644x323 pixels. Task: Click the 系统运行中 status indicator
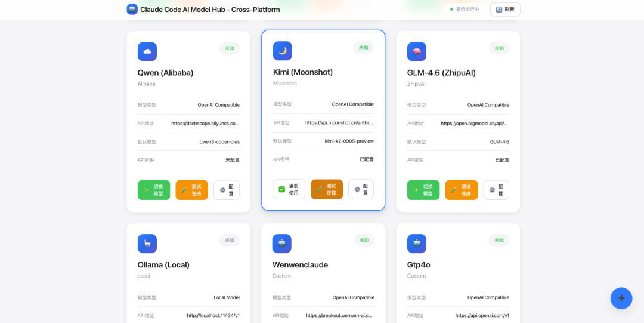point(465,10)
